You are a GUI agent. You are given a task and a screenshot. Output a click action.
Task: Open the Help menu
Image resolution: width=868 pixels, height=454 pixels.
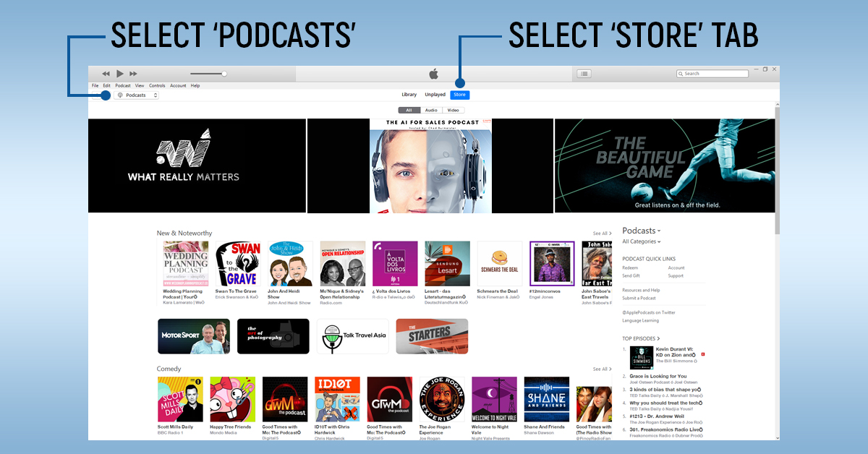[195, 85]
